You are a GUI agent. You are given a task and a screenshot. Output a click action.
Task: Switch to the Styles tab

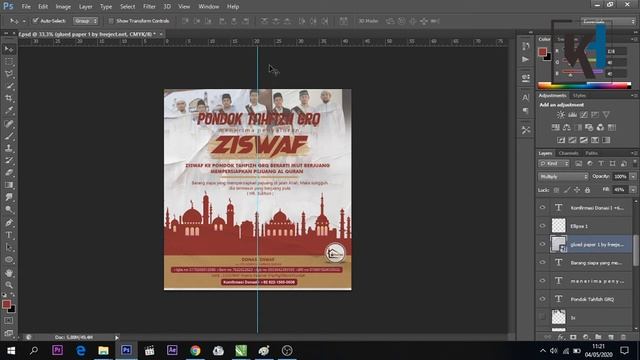click(x=579, y=96)
